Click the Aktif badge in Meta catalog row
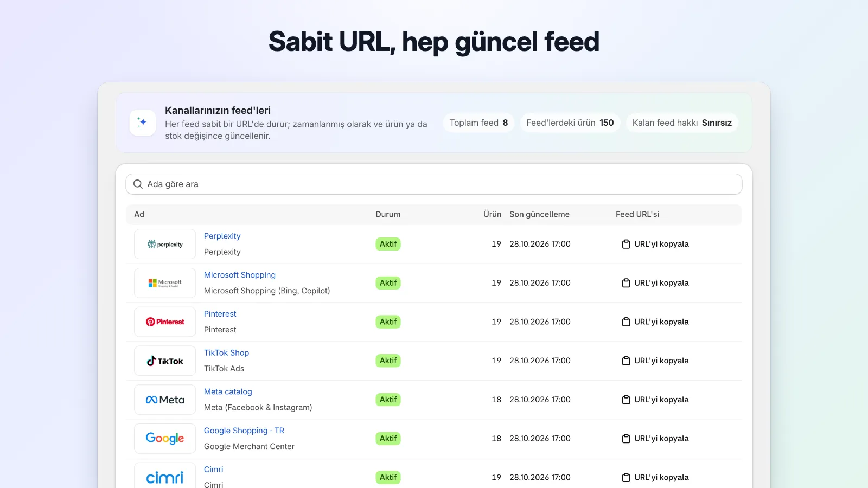The height and width of the screenshot is (488, 868). 388,400
